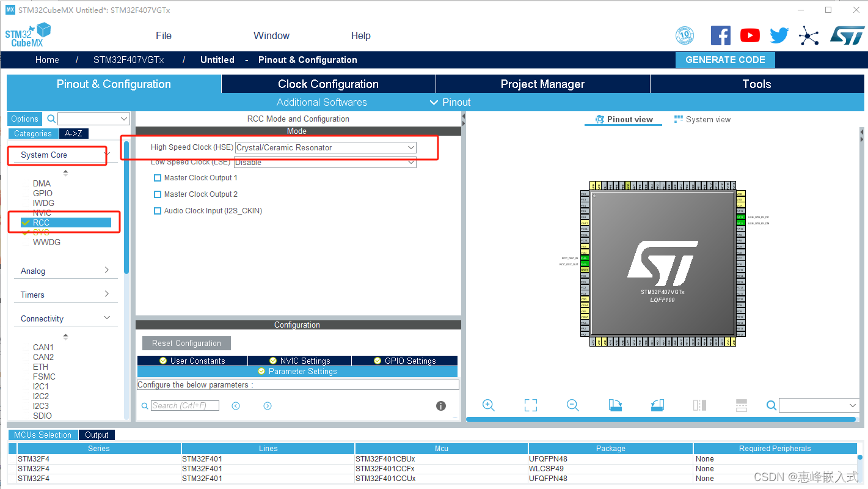Zoom out of the pinout diagram
This screenshot has width=868, height=489.
click(x=572, y=405)
